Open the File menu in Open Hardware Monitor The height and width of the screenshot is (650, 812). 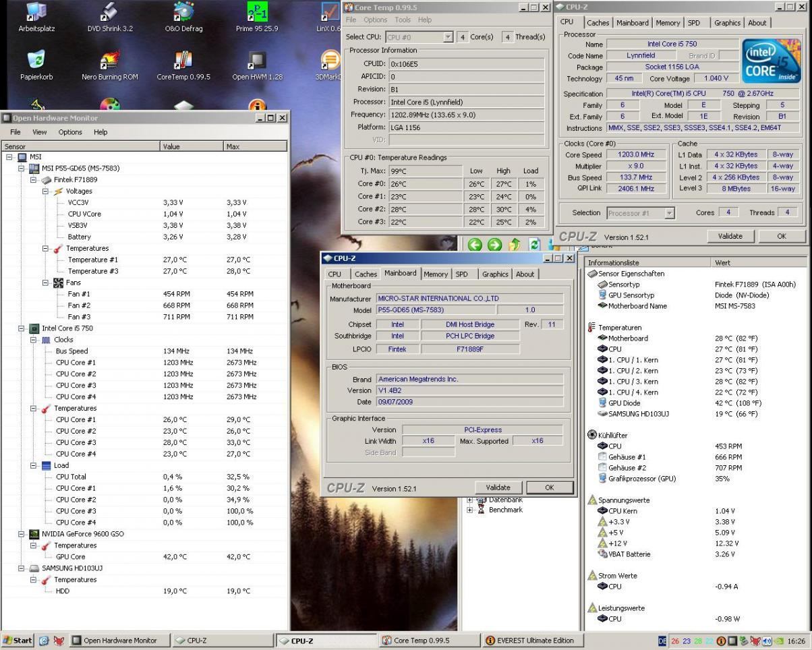click(x=16, y=132)
